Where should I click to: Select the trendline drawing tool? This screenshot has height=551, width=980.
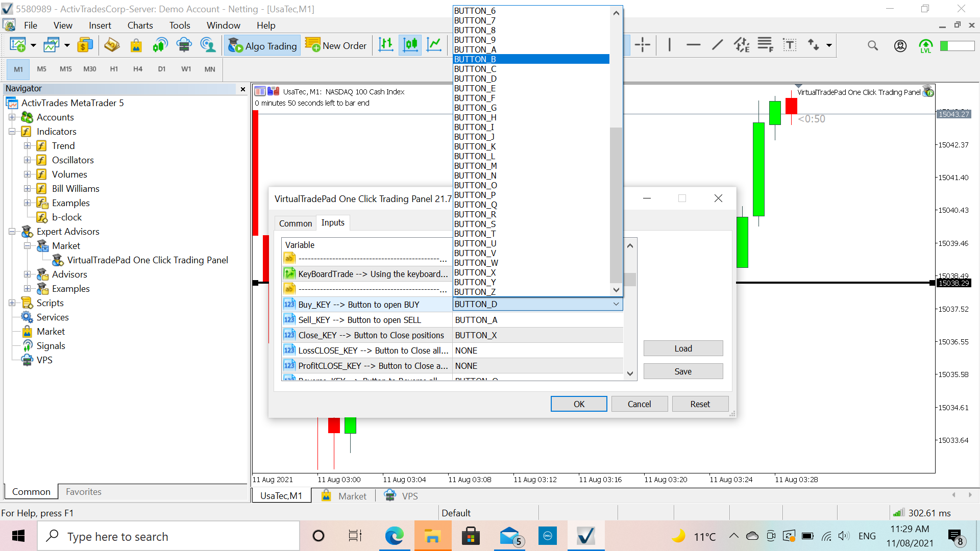[x=717, y=45]
